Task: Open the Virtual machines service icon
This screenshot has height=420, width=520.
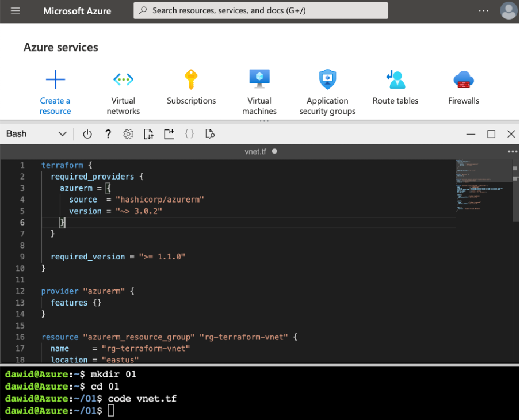Action: (259, 79)
